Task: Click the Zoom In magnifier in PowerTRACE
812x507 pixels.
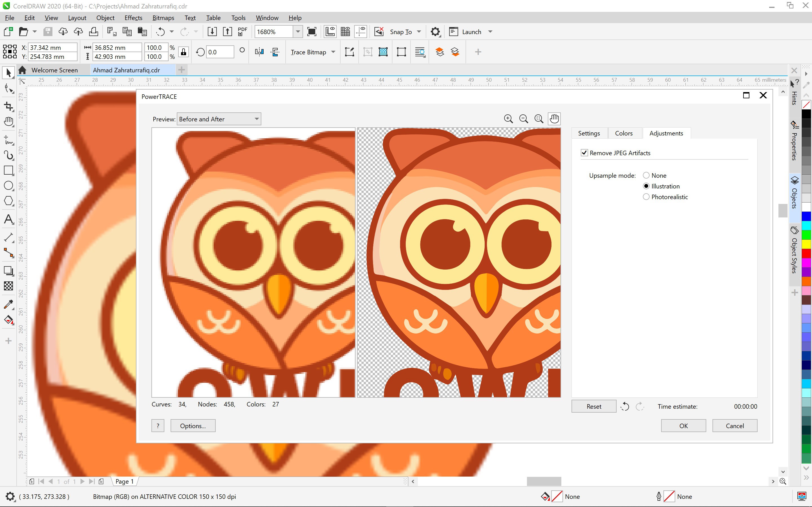Action: [x=508, y=119]
